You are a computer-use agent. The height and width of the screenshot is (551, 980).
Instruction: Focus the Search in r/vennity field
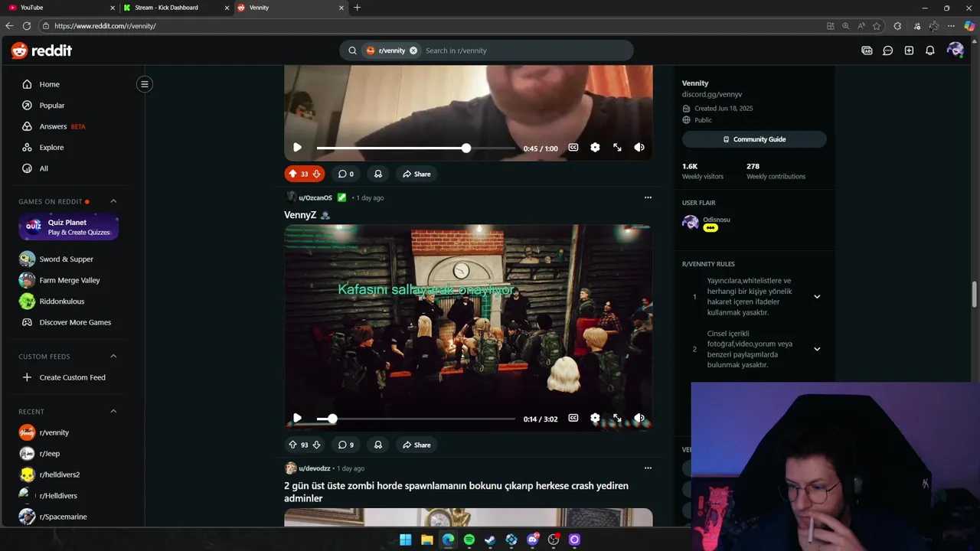pos(524,51)
